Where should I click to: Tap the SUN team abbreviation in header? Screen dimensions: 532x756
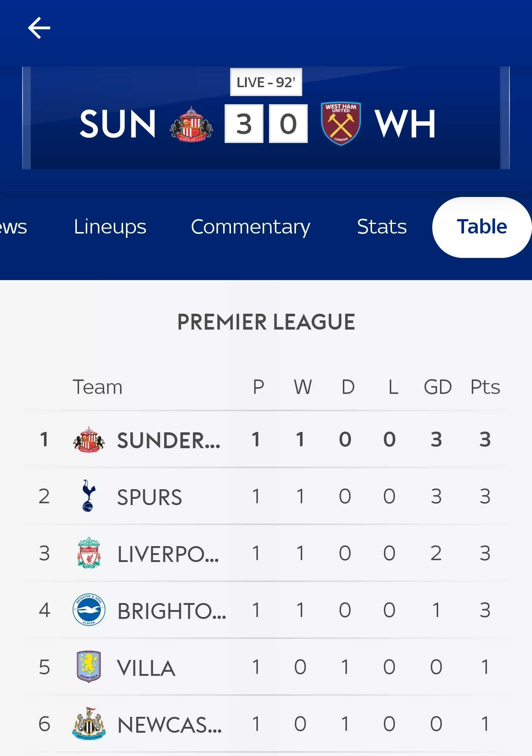pyautogui.click(x=117, y=124)
